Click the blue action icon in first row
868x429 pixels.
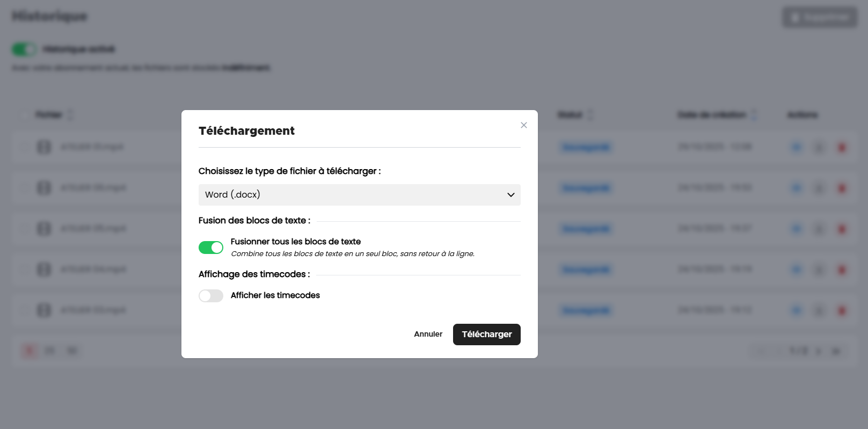pos(797,147)
